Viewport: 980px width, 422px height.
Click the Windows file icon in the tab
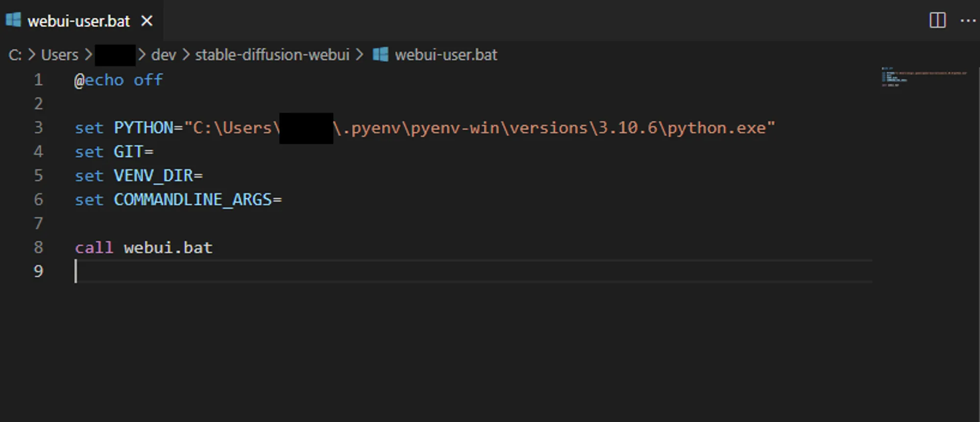[x=13, y=20]
